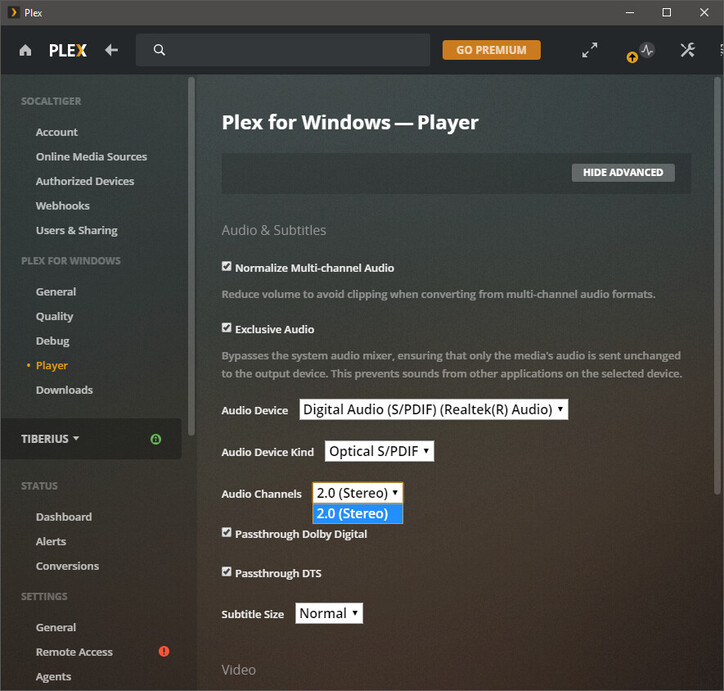Click the search magnifier icon
The image size is (724, 691).
click(159, 50)
